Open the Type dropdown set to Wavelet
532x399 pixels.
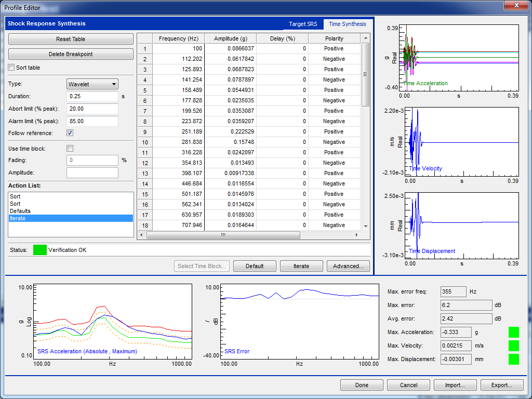[x=92, y=84]
